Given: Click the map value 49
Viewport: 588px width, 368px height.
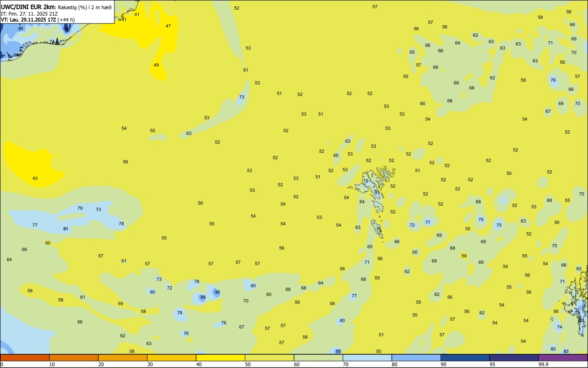Looking at the screenshot, I should [156, 65].
